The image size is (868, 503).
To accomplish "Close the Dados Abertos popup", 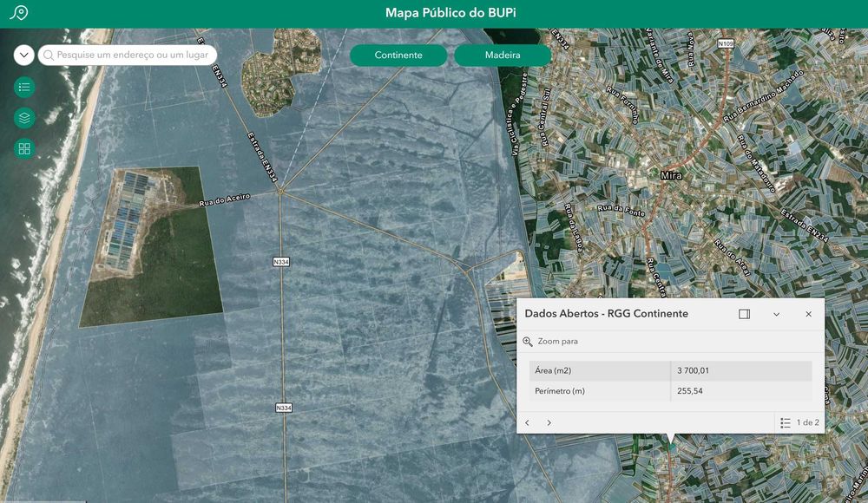I will (x=808, y=314).
